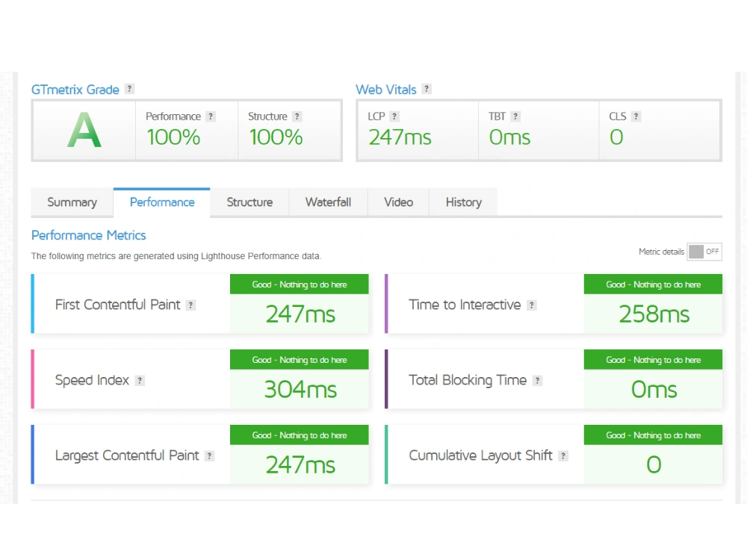The width and height of the screenshot is (747, 560).
Task: Click the Total Blocking Time label
Action: tap(468, 380)
